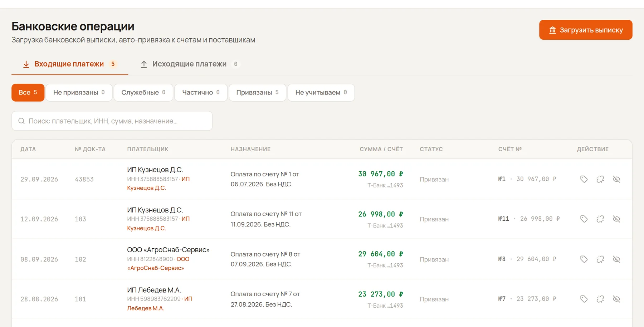Click tag icon in row 102
644x327 pixels.
(x=584, y=259)
